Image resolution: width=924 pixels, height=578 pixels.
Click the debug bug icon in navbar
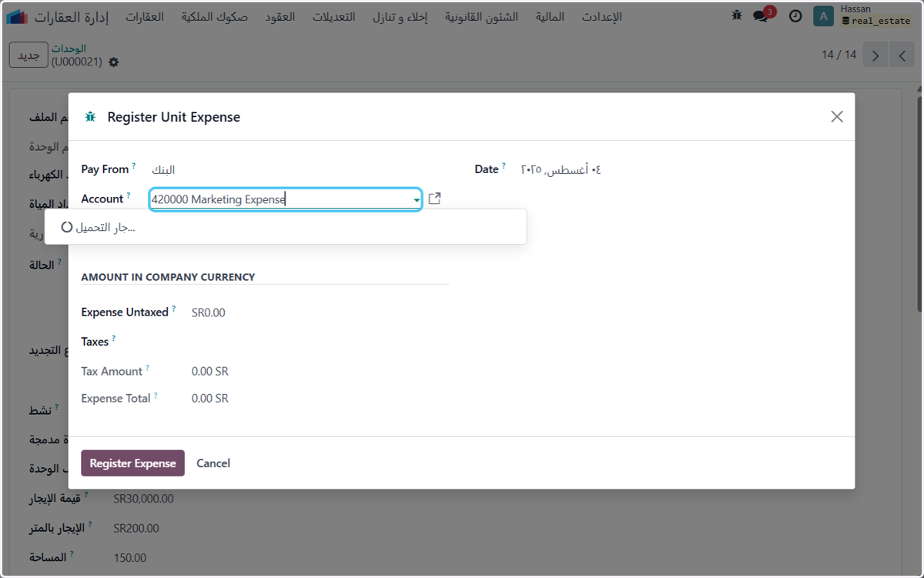click(737, 15)
